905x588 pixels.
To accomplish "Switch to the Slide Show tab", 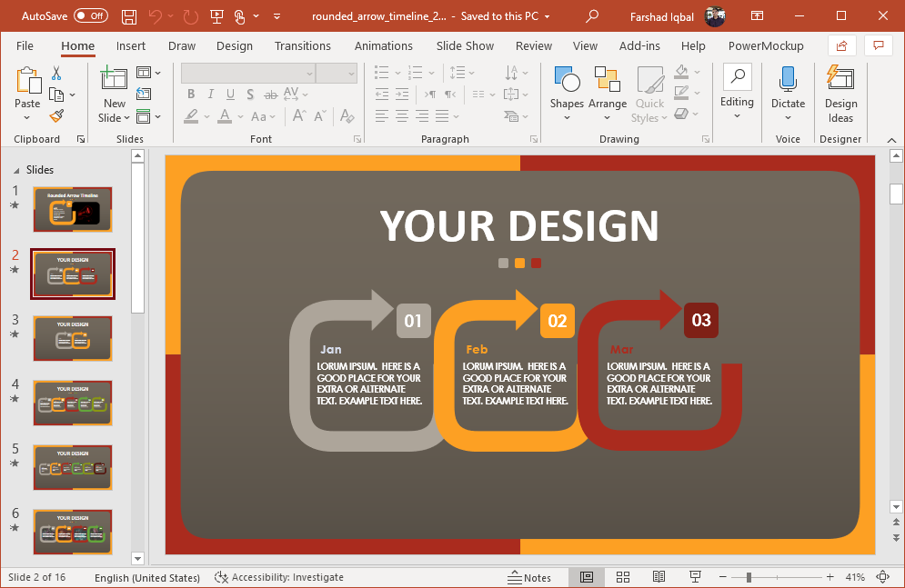I will point(465,46).
